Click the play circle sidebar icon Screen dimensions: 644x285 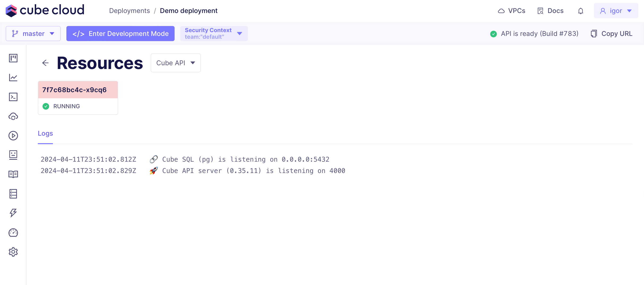coord(13,136)
